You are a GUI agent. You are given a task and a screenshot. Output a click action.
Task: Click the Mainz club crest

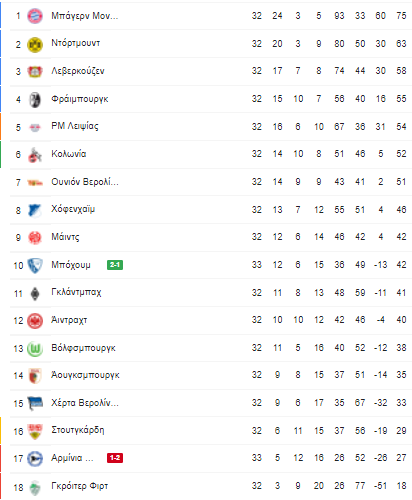[35, 238]
